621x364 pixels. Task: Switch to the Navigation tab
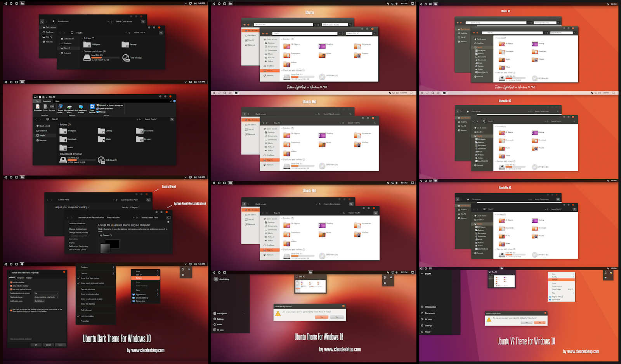[x=21, y=278]
